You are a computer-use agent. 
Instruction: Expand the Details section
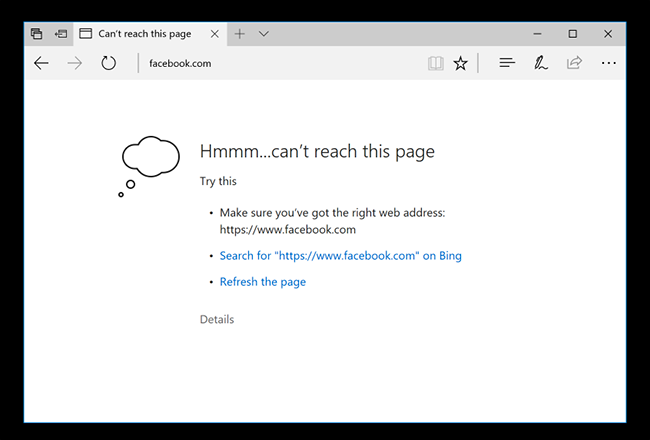coord(217,319)
